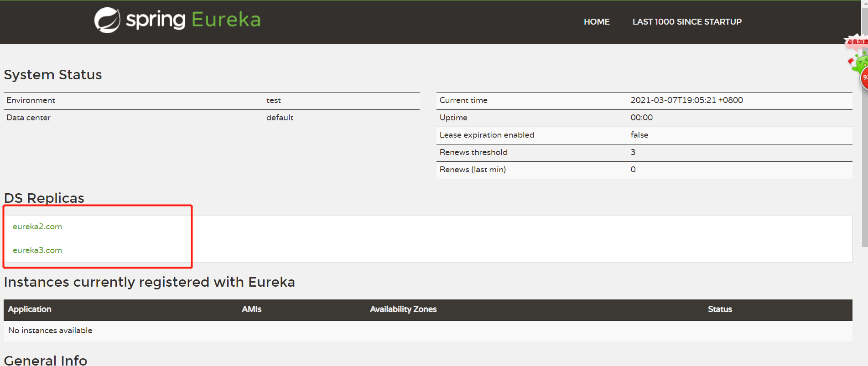Select the "false" lease expiration value
Viewport: 868px width, 366px height.
click(639, 135)
